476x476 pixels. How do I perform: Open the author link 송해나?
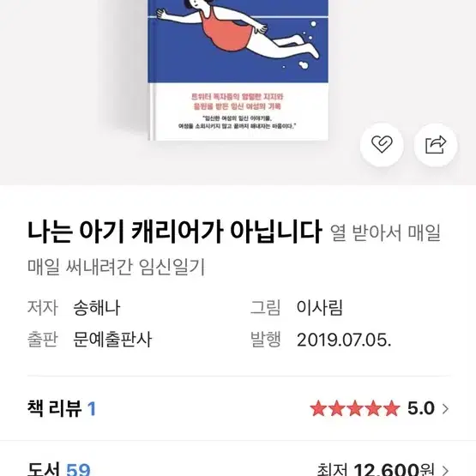coord(97,307)
